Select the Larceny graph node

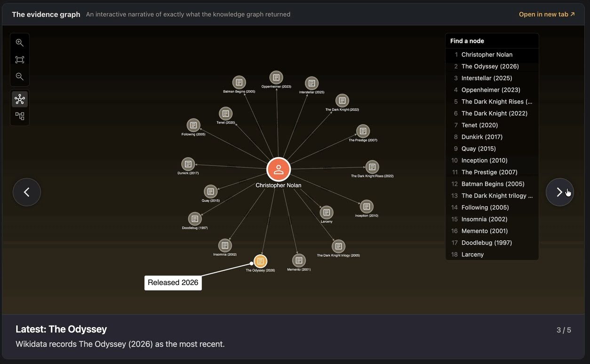pos(327,213)
